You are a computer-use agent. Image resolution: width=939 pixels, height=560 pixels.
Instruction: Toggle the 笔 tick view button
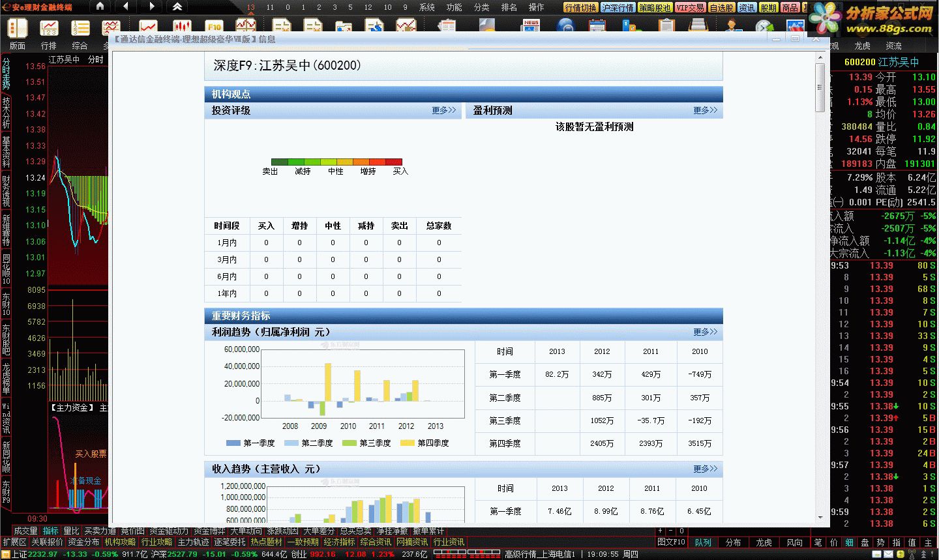pyautogui.click(x=818, y=542)
